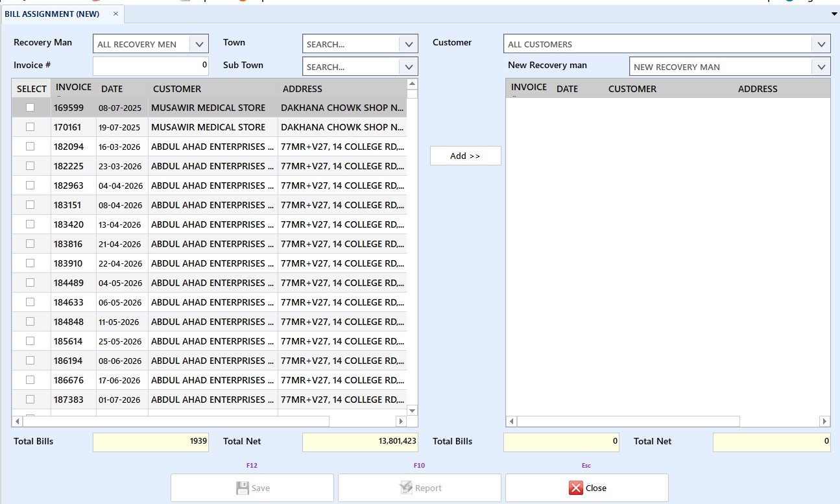The height and width of the screenshot is (504, 840).
Task: Select the checkbox for invoice 183910
Action: pyautogui.click(x=30, y=263)
